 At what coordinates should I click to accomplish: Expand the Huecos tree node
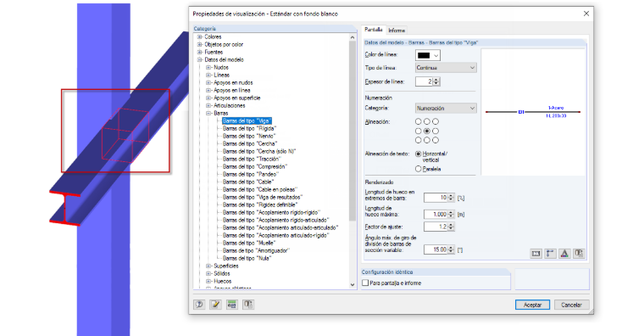point(208,282)
